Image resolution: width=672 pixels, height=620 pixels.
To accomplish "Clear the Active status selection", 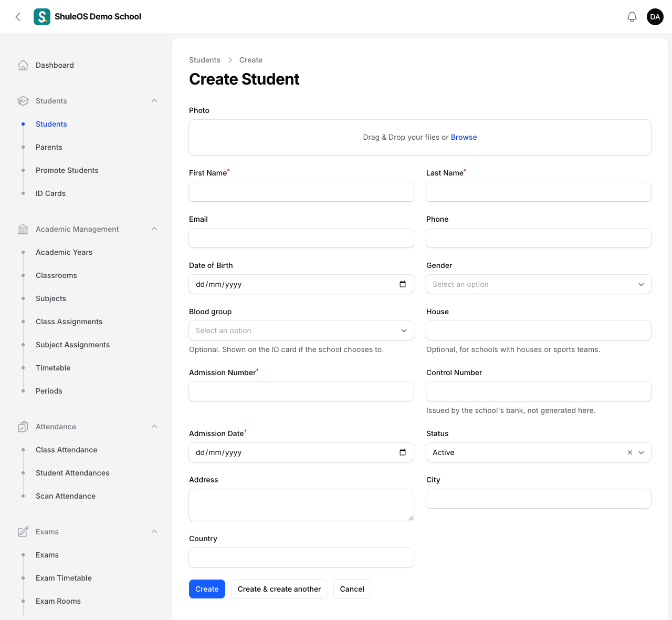I will (x=630, y=452).
